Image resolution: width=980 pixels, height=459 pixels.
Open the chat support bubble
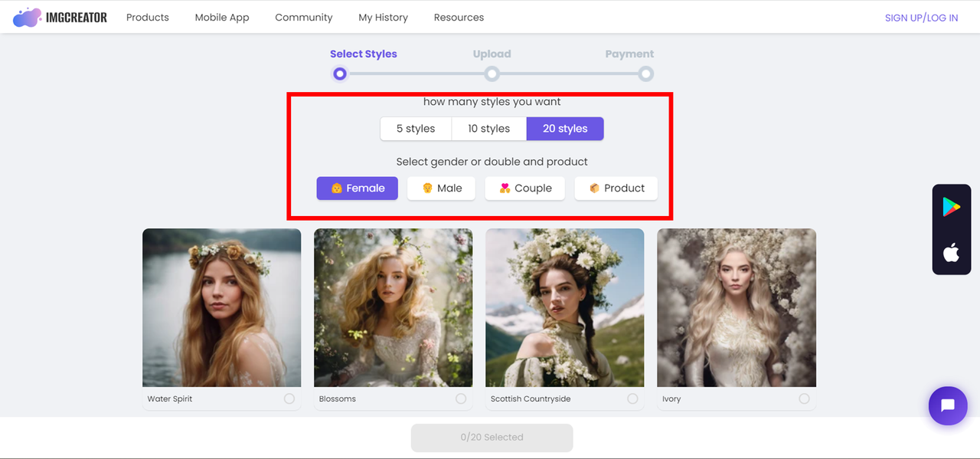click(948, 405)
